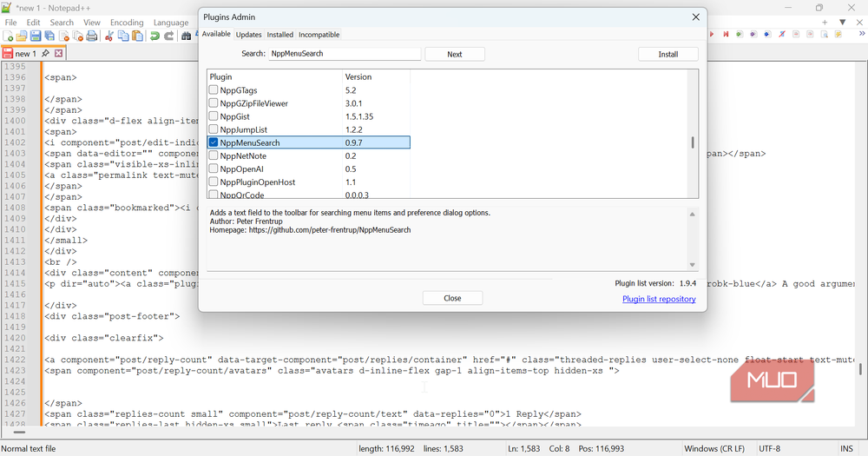Click the Close button in Plugins Admin

[x=452, y=298]
